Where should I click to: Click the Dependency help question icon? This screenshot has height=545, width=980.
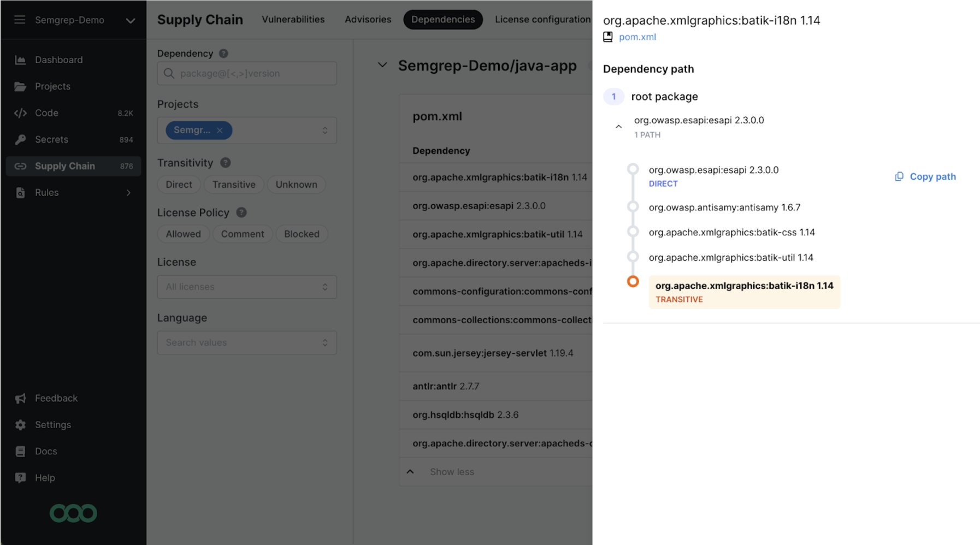[223, 54]
